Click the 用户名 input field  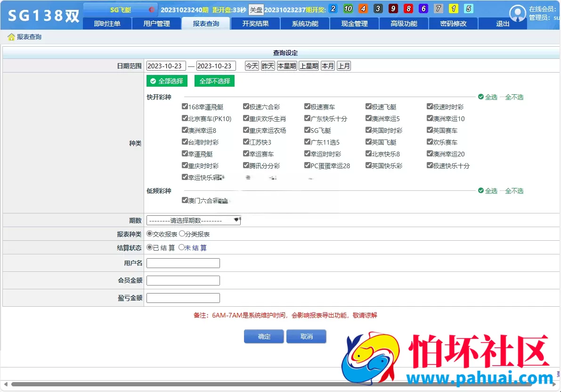click(x=183, y=263)
